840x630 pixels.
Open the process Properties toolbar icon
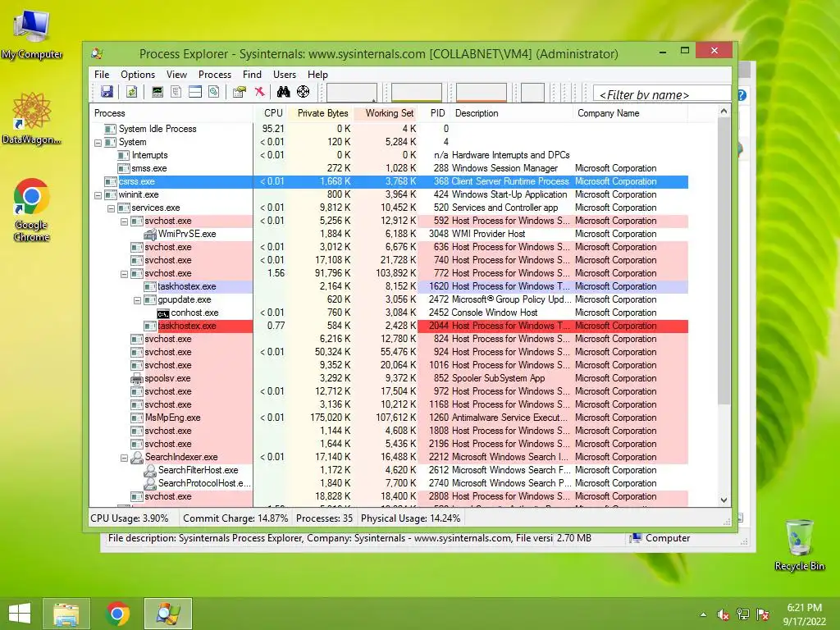tap(240, 92)
